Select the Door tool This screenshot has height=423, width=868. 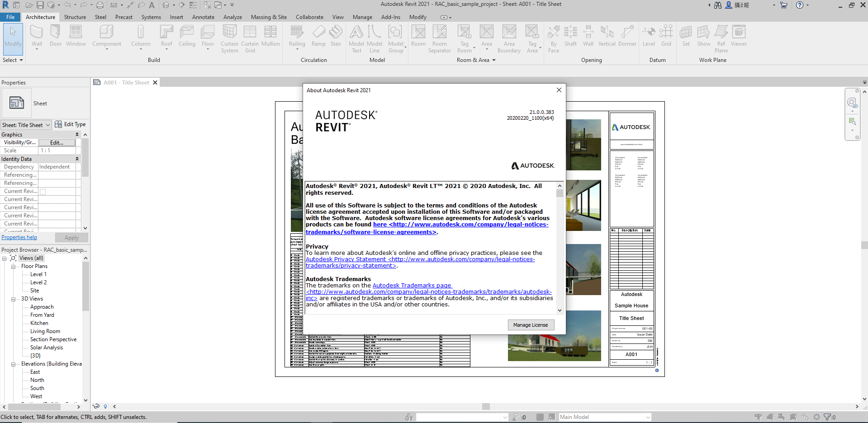pyautogui.click(x=56, y=36)
